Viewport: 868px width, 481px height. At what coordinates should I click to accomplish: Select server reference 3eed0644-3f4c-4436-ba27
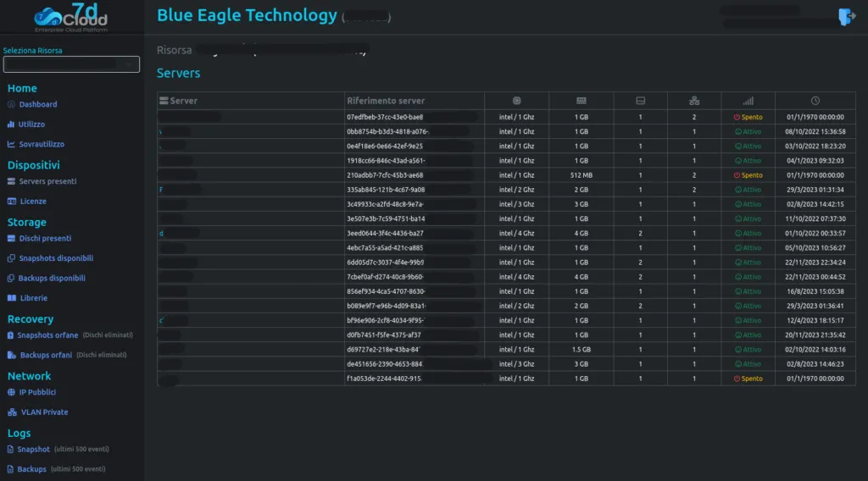(385, 234)
